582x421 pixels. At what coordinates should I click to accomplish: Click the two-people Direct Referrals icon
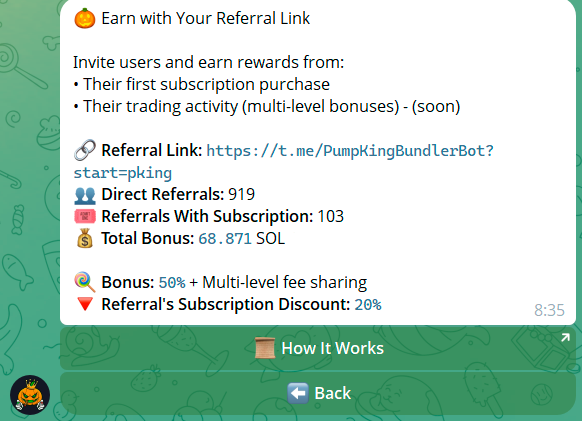pyautogui.click(x=85, y=195)
